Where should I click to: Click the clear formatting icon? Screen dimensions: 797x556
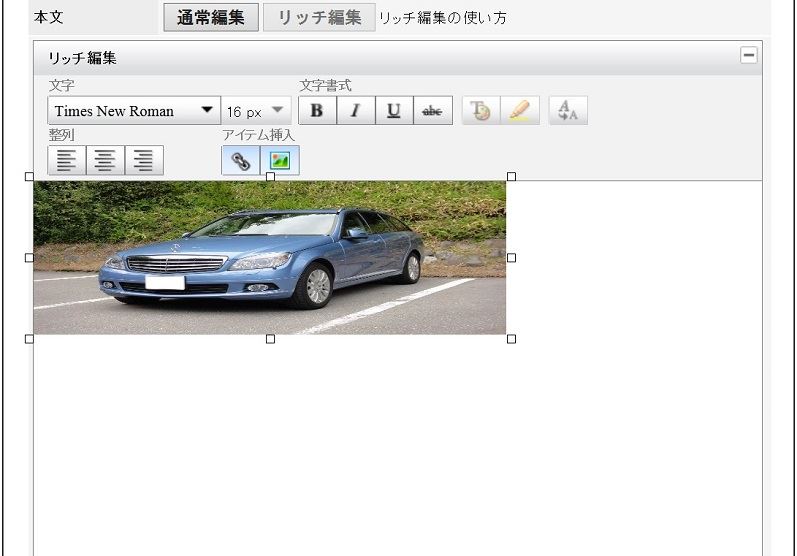[568, 110]
